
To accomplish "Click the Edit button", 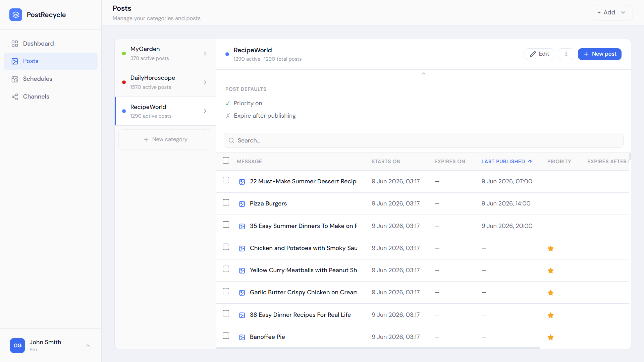I will coord(539,54).
